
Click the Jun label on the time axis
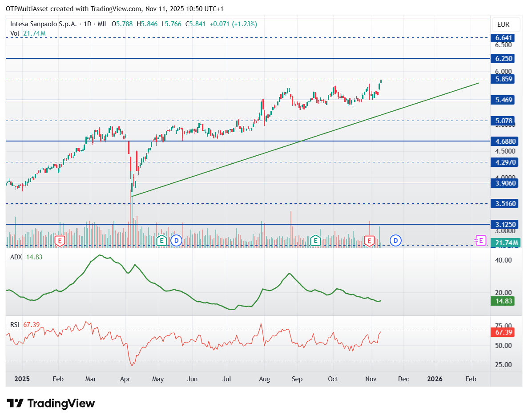(192, 379)
